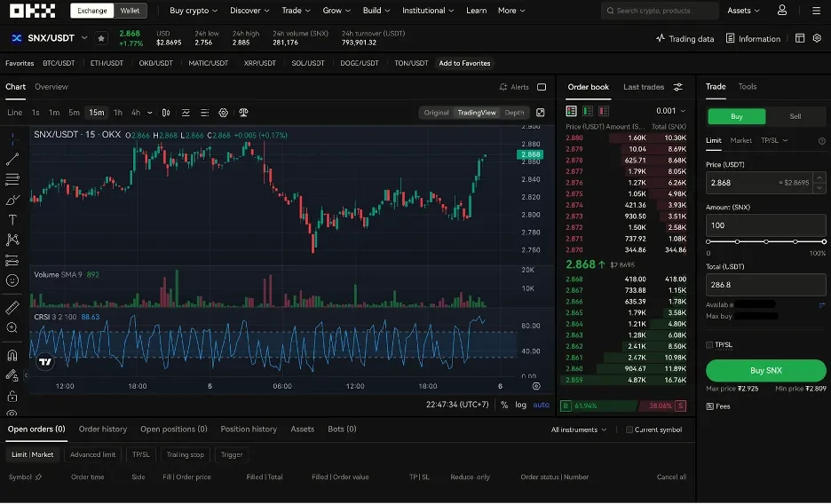Expand the order book 0.001 precision dropdown
The width and height of the screenshot is (831, 504).
click(670, 111)
